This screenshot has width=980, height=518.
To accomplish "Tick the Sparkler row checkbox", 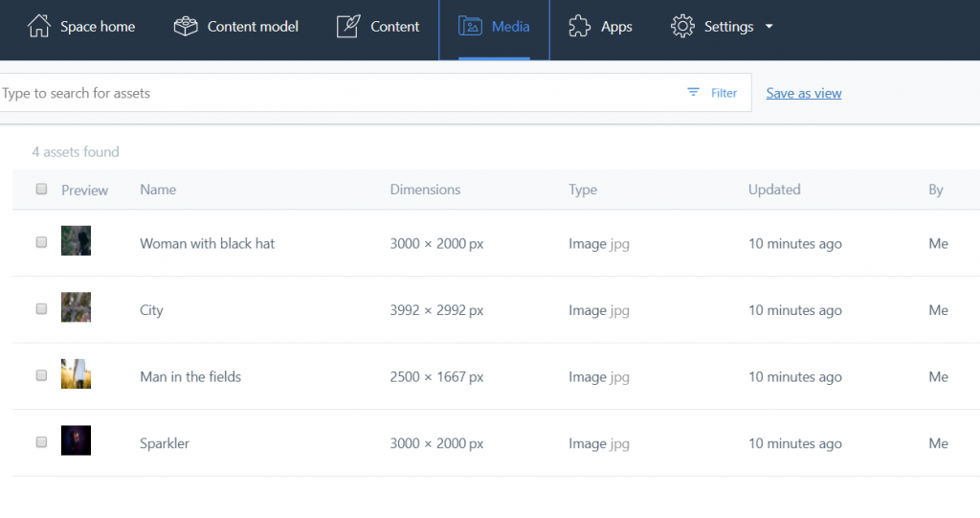I will pyautogui.click(x=41, y=442).
